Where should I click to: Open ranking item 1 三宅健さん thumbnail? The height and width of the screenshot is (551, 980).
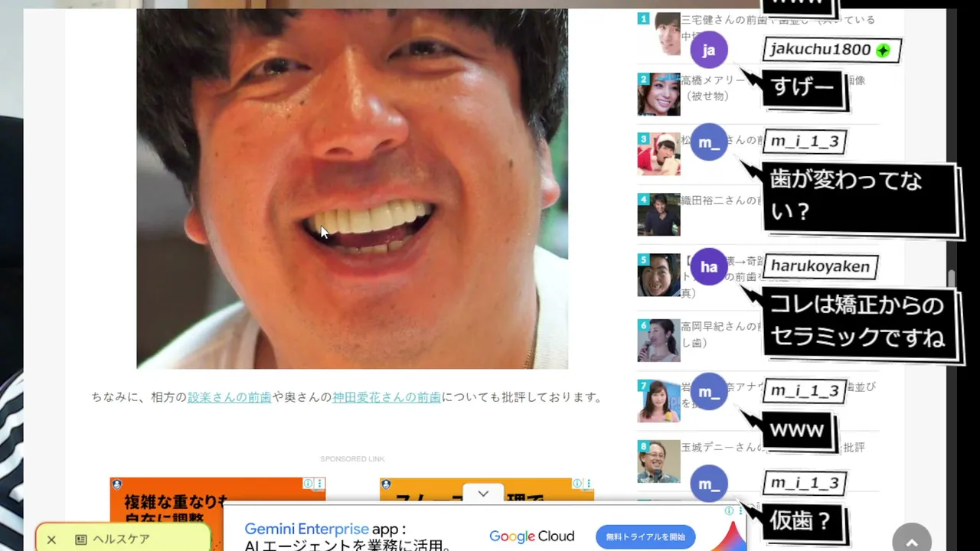pyautogui.click(x=659, y=34)
